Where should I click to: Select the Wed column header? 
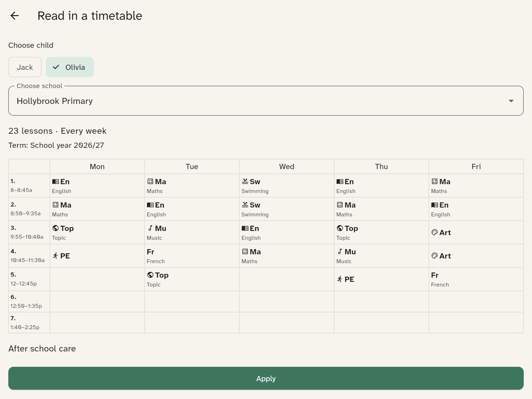coord(287,167)
